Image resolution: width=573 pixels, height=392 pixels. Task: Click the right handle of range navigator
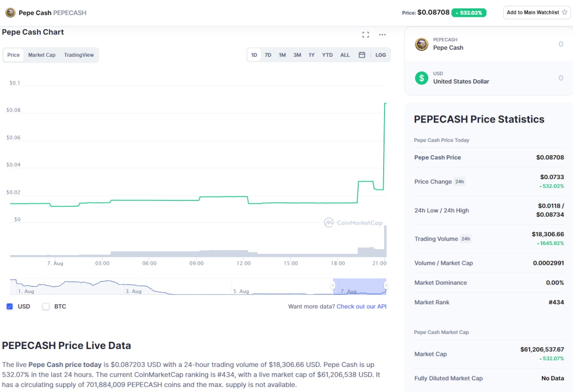click(x=386, y=285)
